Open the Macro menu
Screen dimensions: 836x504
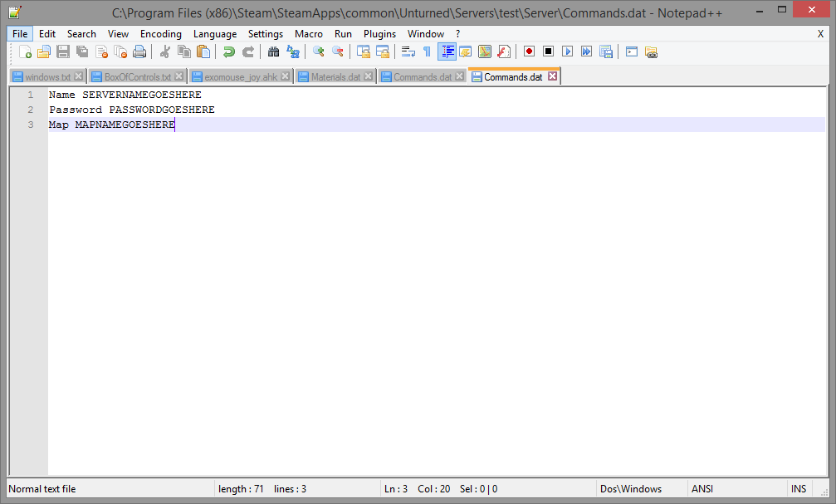[x=309, y=33]
